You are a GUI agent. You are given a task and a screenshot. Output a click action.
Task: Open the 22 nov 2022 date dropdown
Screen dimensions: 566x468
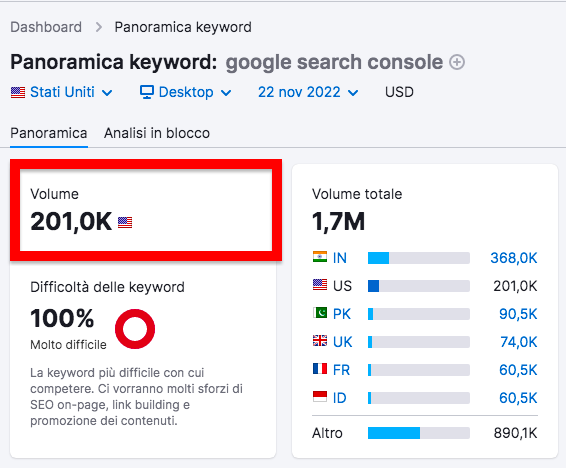(x=308, y=92)
